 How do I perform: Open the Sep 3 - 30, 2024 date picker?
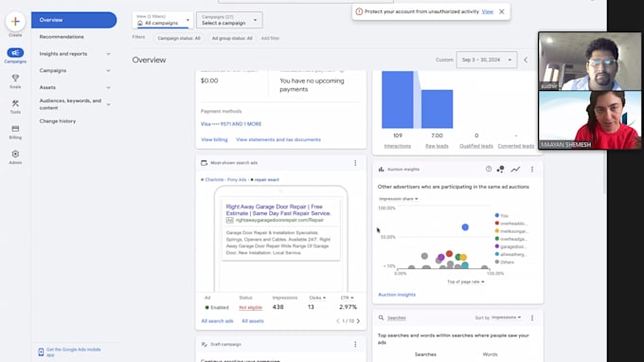(486, 60)
